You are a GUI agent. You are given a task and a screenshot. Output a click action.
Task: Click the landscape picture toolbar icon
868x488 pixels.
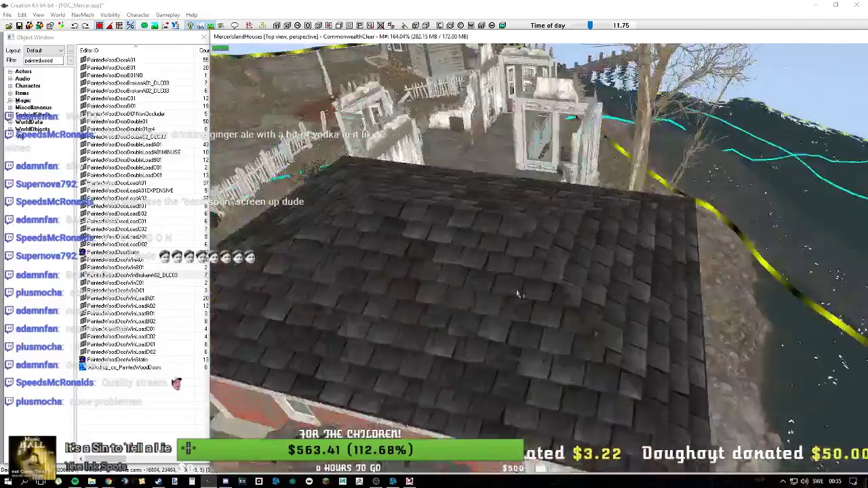point(154,25)
